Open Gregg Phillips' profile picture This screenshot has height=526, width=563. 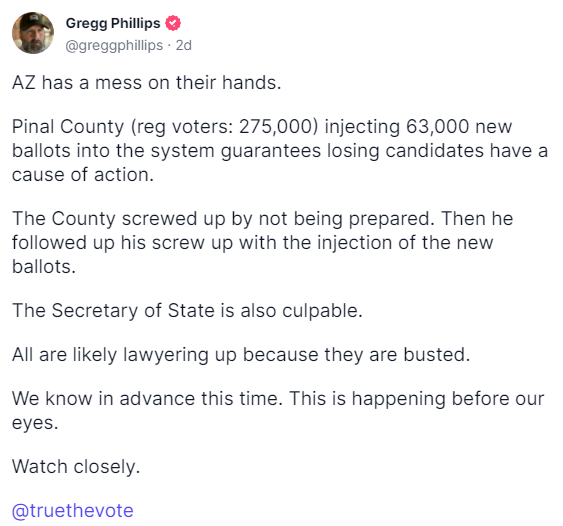(33, 33)
